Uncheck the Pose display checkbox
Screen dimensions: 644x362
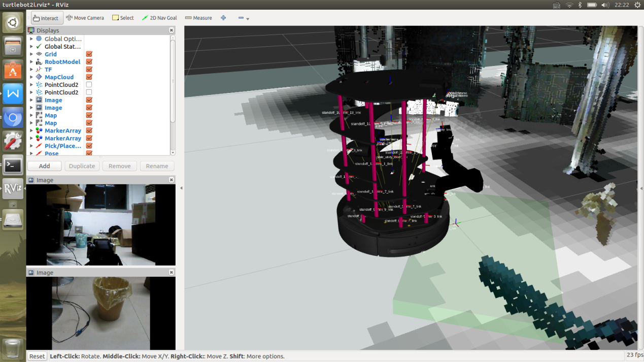tap(89, 153)
